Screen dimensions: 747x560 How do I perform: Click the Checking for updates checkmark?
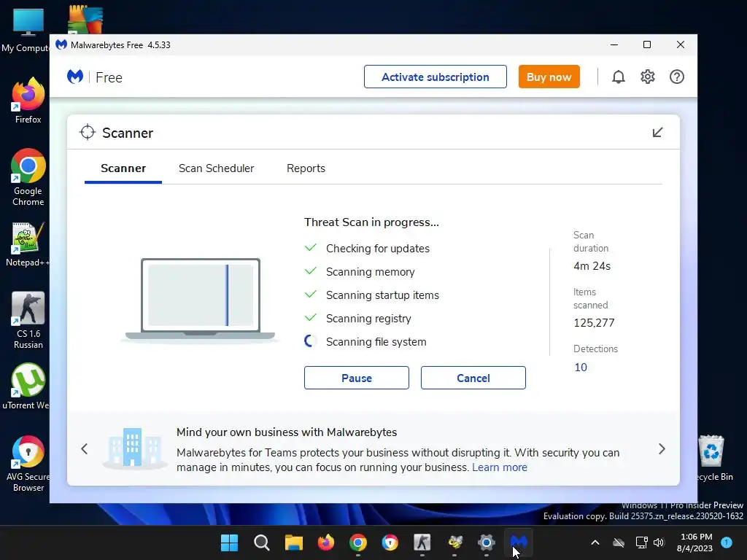(x=310, y=248)
